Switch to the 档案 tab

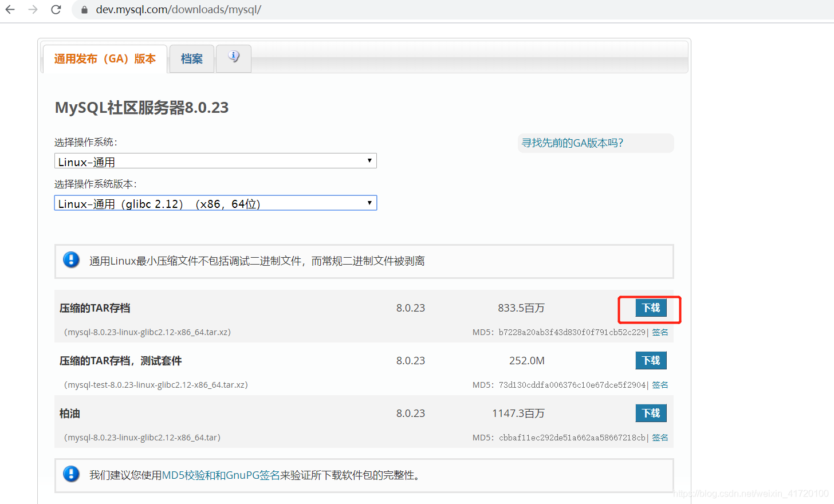[192, 59]
